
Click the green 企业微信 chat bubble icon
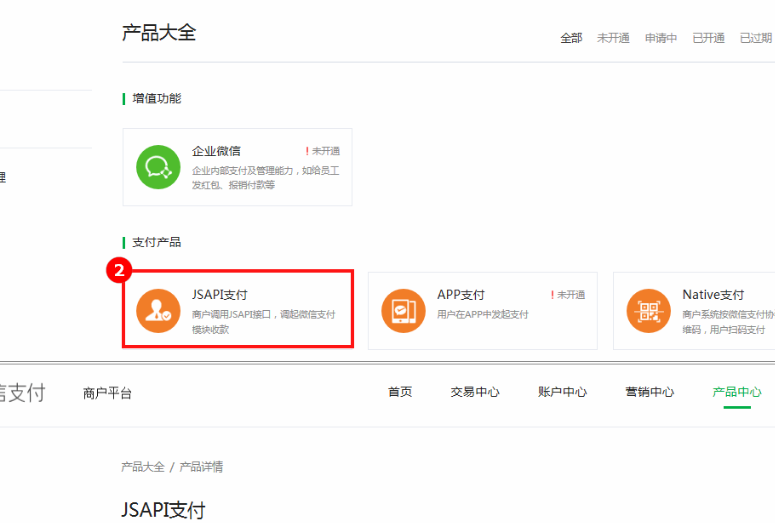pos(158,167)
